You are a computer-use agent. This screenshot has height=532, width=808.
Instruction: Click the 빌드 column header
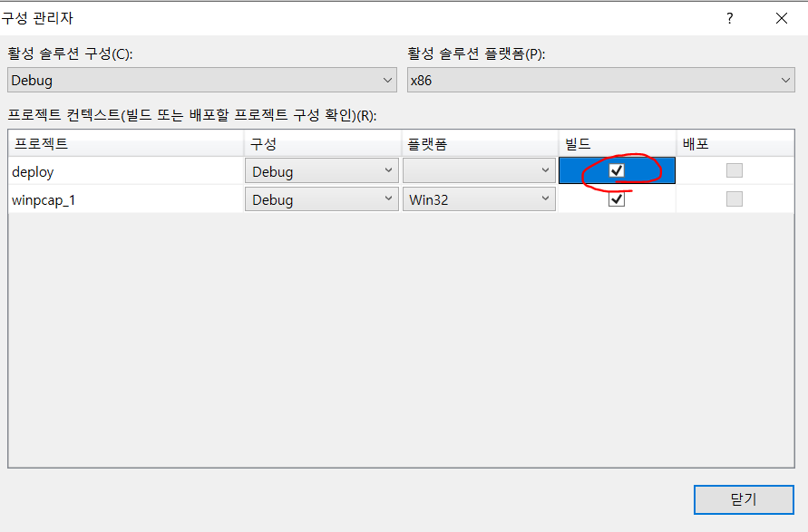tap(618, 143)
